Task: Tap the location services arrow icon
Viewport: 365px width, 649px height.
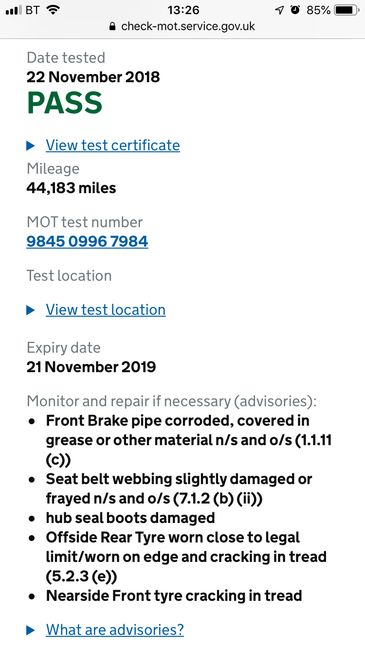Action: [x=280, y=10]
